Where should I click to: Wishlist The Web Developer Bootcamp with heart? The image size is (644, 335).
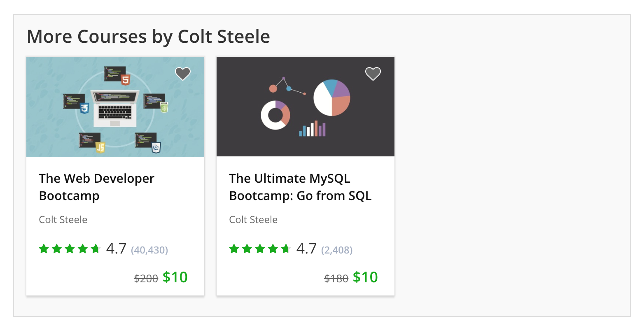click(x=183, y=74)
